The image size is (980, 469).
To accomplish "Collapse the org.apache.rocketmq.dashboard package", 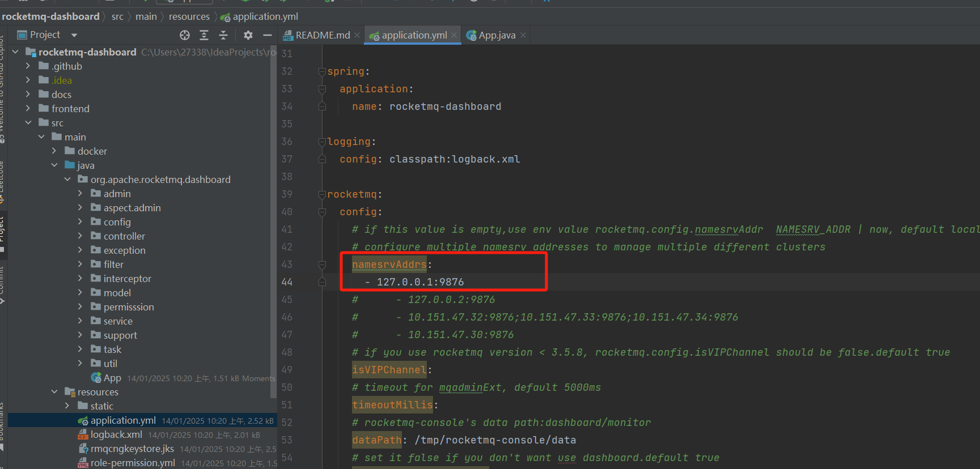I will tap(67, 180).
